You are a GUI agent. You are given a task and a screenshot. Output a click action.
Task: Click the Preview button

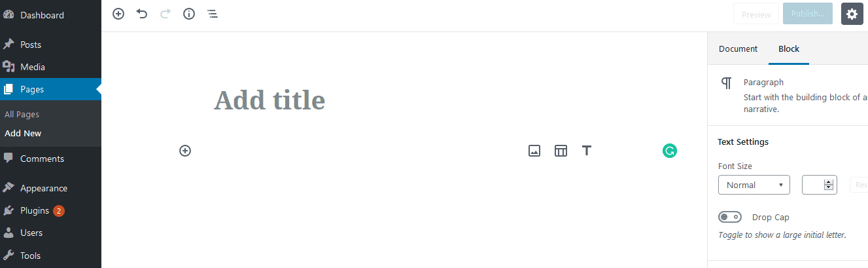point(756,14)
